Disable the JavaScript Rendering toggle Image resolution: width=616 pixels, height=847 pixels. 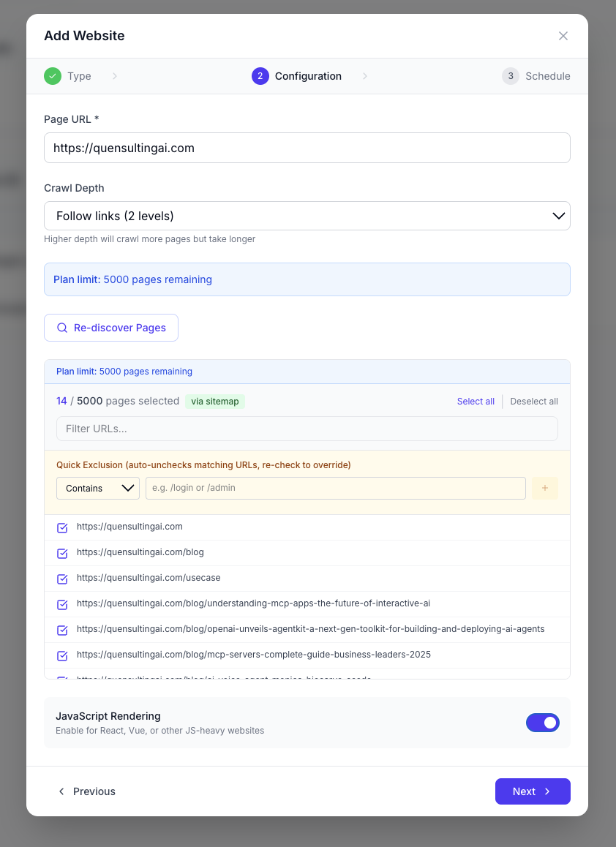pos(543,722)
